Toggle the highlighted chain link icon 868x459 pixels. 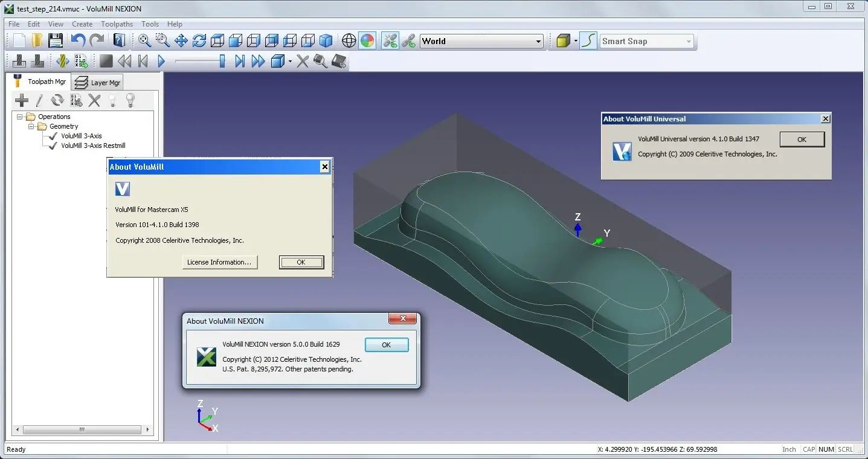[x=390, y=40]
